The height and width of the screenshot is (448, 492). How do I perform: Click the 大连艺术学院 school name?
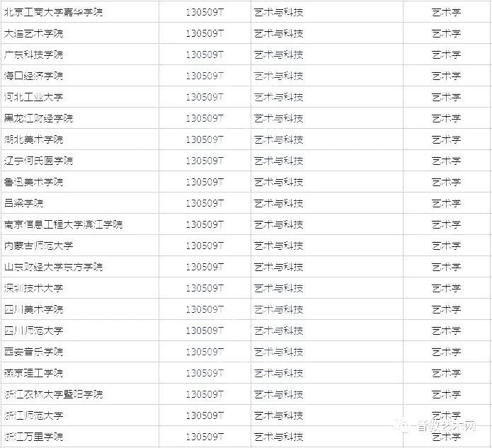coord(33,33)
